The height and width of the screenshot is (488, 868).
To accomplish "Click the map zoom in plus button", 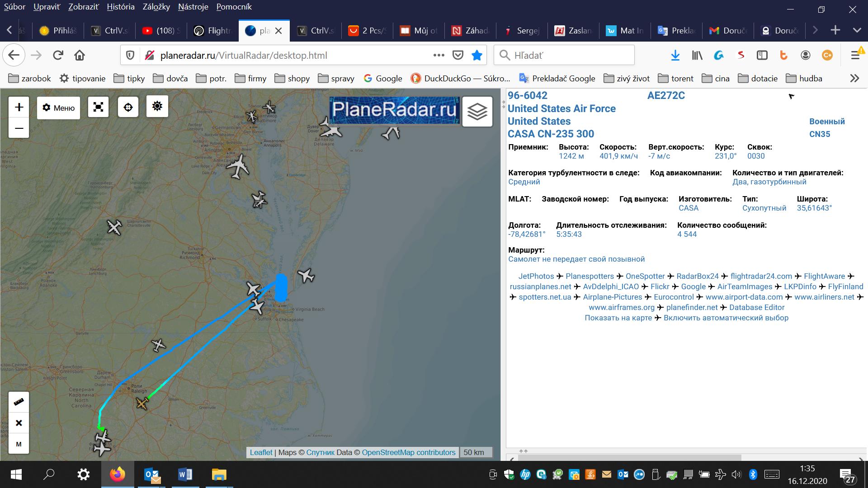I will click(19, 107).
